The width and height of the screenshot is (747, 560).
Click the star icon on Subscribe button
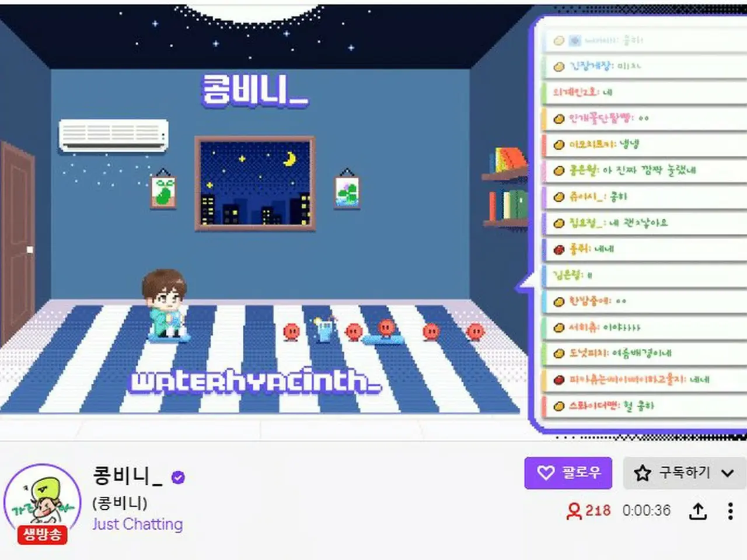643,473
